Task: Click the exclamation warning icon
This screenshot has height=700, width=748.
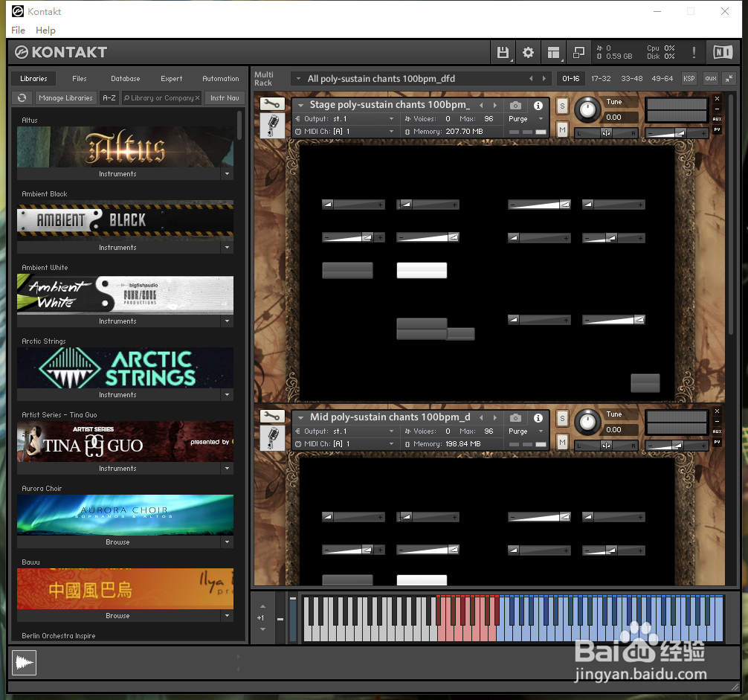Action: pyautogui.click(x=694, y=53)
